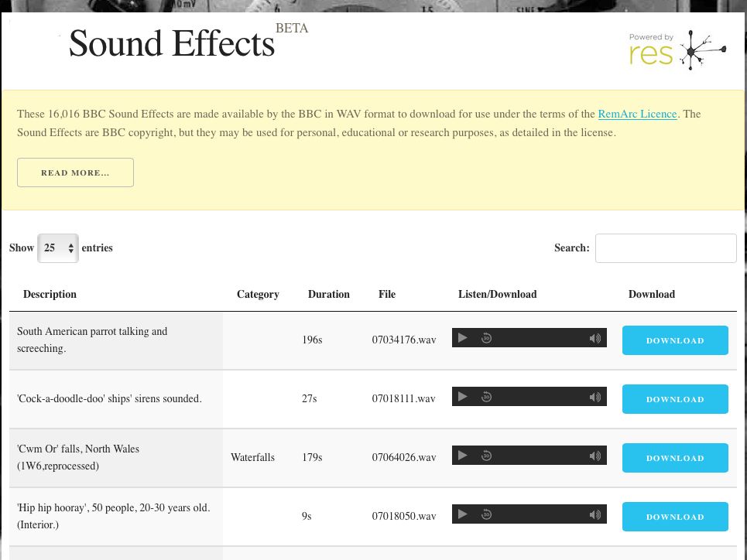Play the 'Cwm Or' falls recording
747x560 pixels.
coord(463,456)
